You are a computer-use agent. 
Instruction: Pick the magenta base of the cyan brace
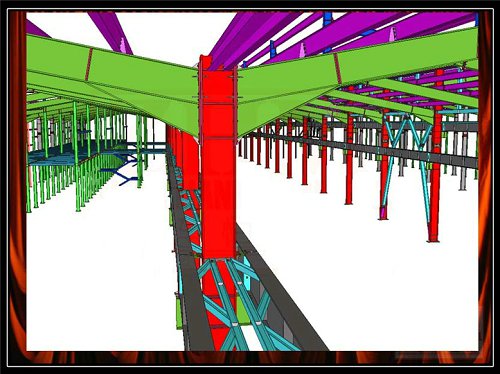(x=382, y=213)
